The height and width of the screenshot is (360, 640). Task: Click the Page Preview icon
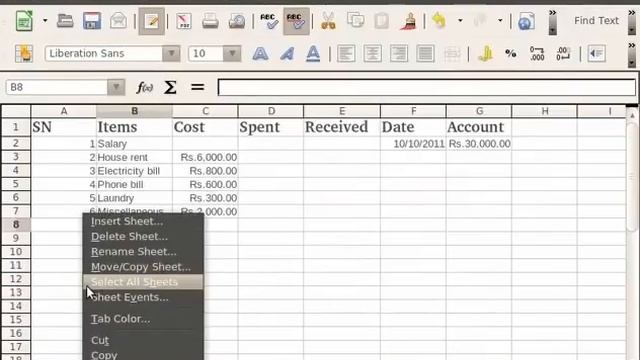(x=237, y=20)
